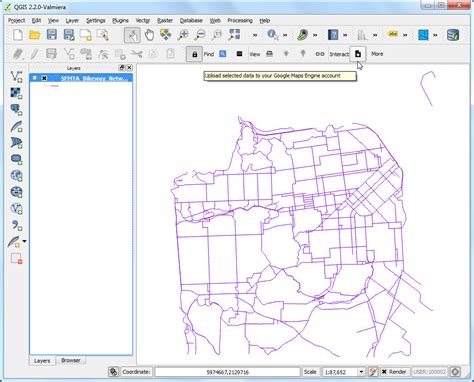
Task: Switch to the Browser tab
Action: 71,360
